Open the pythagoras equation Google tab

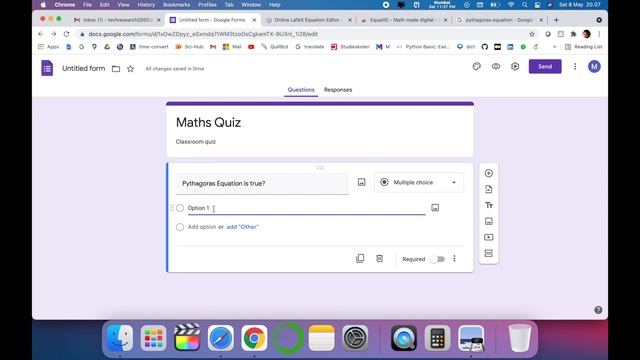[x=500, y=20]
